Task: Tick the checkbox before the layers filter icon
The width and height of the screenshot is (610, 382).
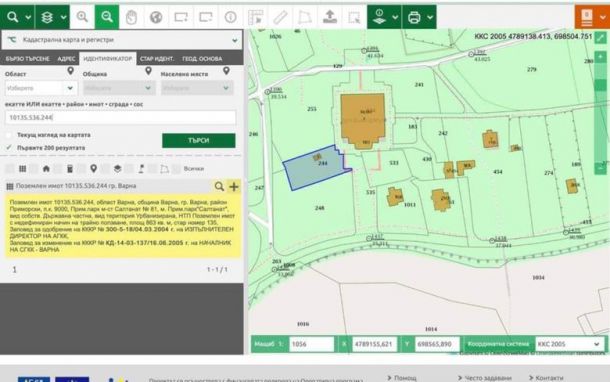Action: (105, 168)
